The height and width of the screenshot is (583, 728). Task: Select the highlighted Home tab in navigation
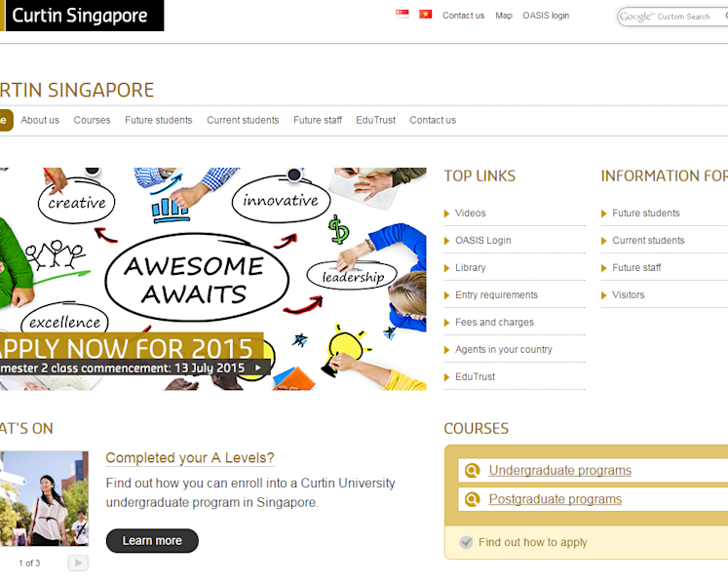coord(6,120)
